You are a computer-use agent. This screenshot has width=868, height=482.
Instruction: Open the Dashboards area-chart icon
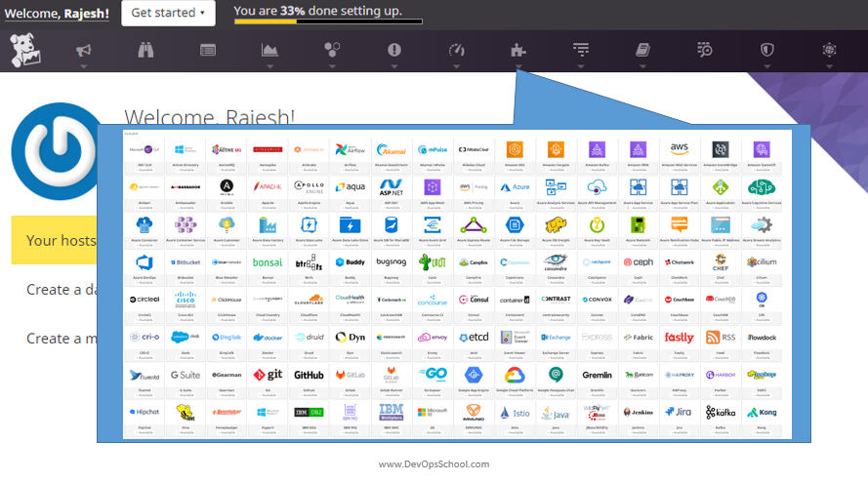(269, 50)
